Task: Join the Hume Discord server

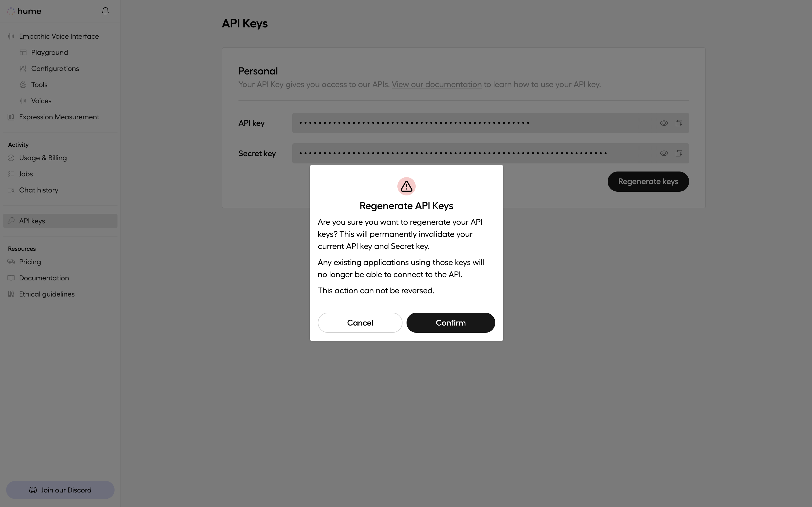Action: [60, 490]
